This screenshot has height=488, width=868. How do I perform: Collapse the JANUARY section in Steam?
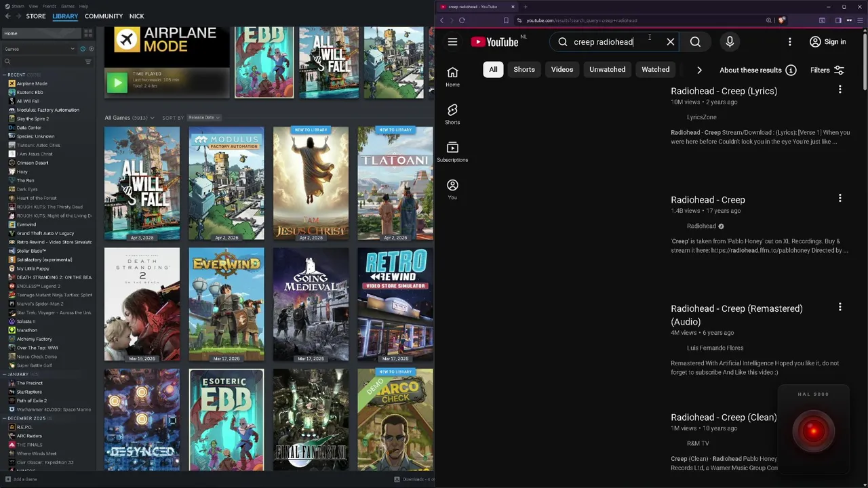[x=5, y=374]
